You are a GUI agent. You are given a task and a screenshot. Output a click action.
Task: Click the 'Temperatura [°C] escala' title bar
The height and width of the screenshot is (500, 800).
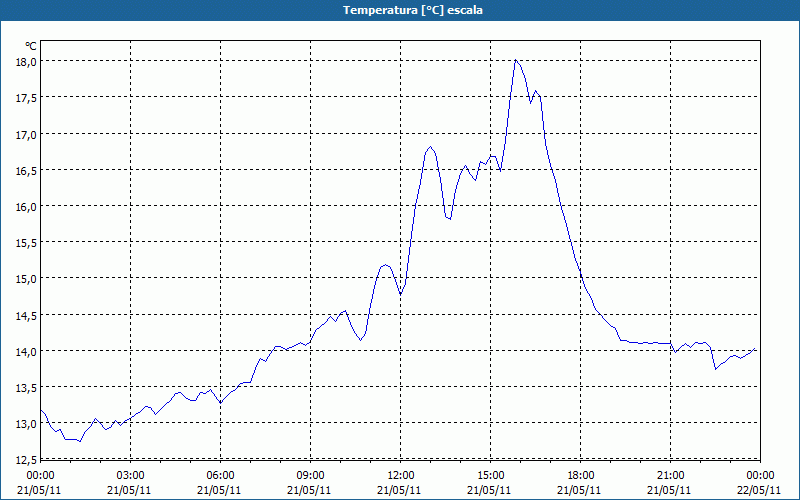(400, 10)
